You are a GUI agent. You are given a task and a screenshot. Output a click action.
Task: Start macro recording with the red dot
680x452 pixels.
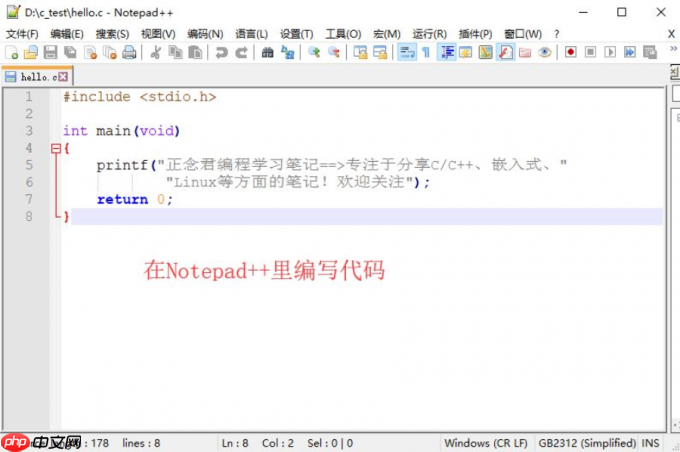click(x=571, y=52)
